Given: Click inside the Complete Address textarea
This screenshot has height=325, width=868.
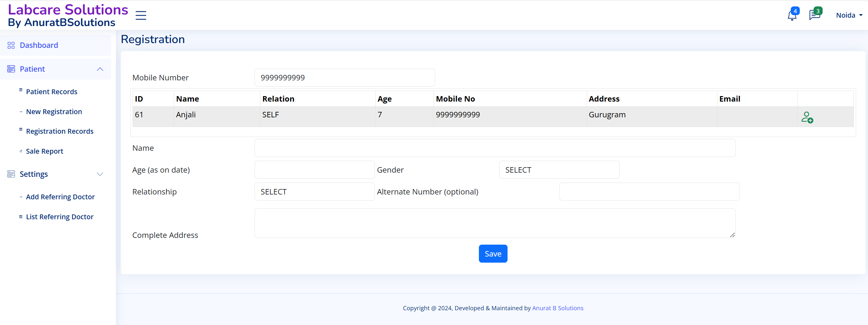Looking at the screenshot, I should click(495, 223).
